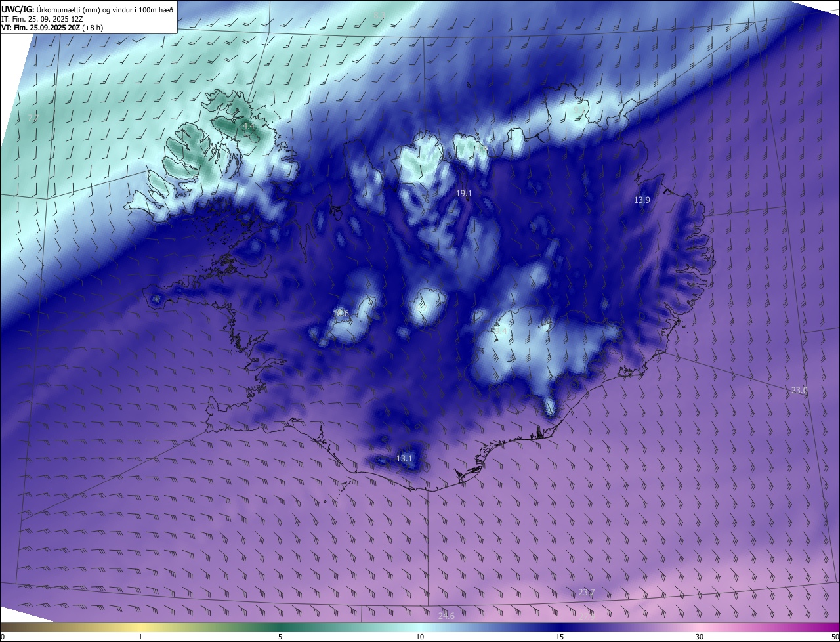Click the 15 tick label on the color scale
The image size is (840, 642).
pyautogui.click(x=560, y=637)
